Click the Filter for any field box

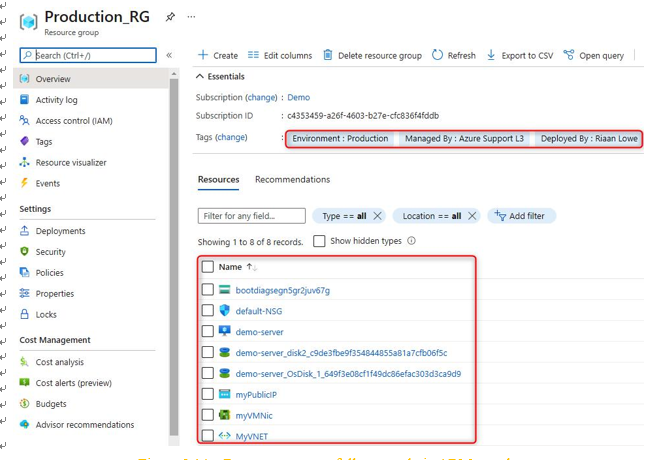click(x=252, y=216)
